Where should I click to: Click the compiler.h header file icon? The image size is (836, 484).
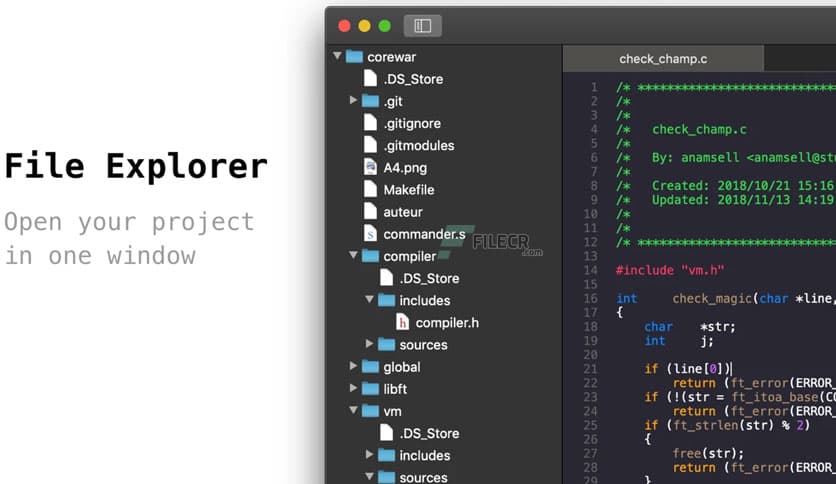(402, 322)
